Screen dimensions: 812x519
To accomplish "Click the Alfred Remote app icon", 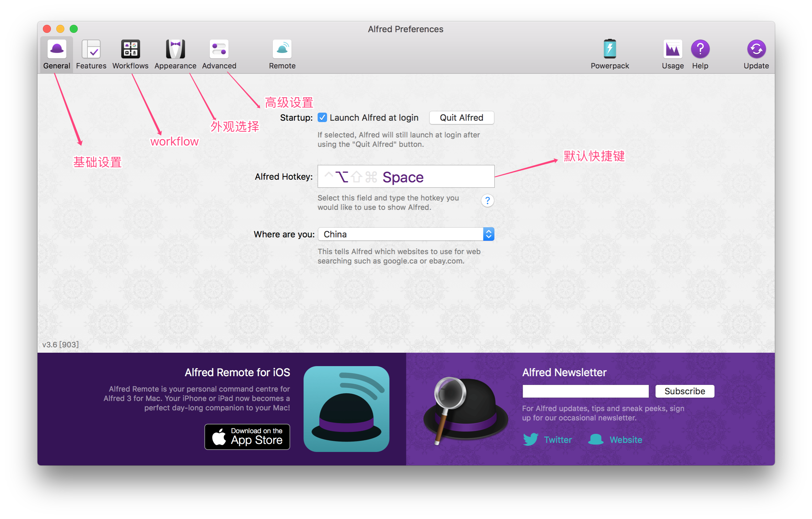I will click(x=346, y=409).
